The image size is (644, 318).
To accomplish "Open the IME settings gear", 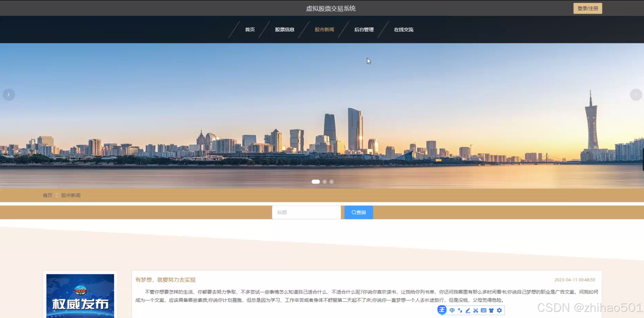I will [499, 310].
